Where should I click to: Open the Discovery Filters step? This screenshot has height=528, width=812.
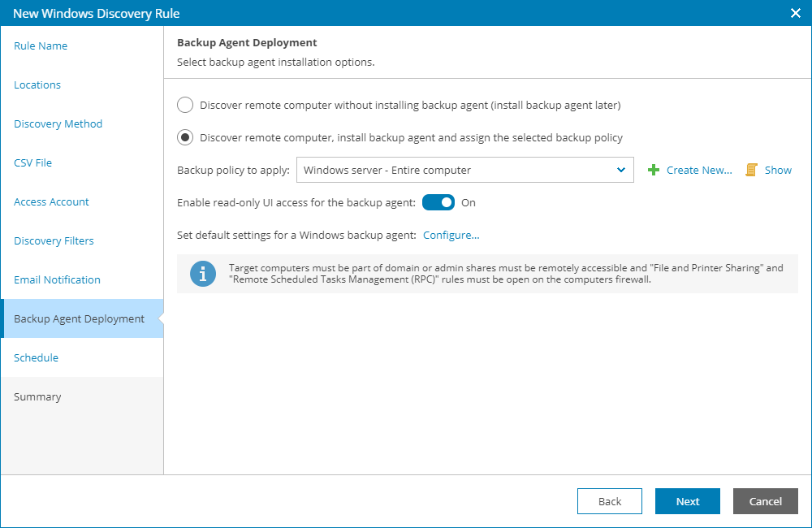[54, 241]
